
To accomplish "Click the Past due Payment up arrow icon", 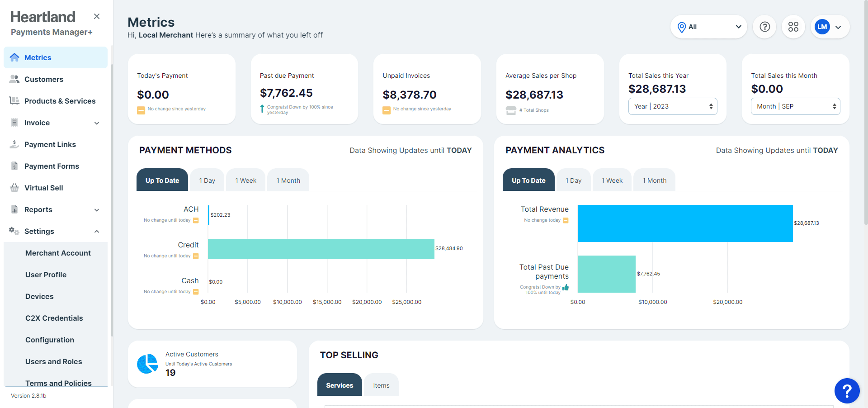I will (262, 109).
